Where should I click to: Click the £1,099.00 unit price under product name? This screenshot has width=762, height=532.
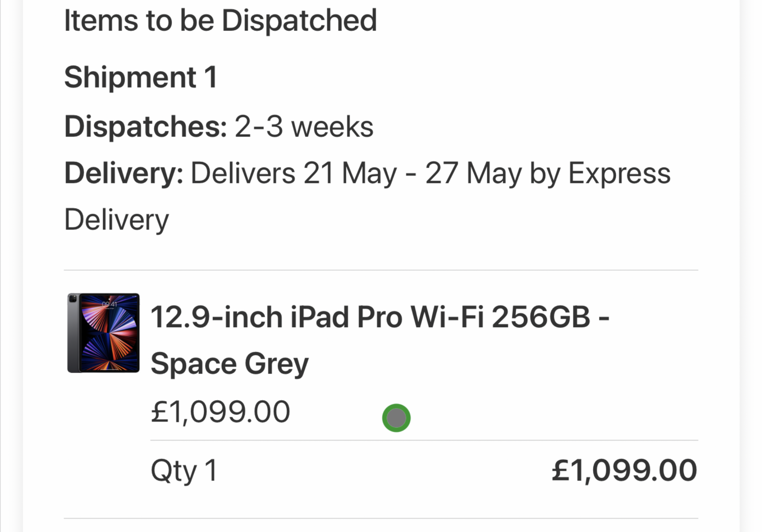click(x=220, y=412)
